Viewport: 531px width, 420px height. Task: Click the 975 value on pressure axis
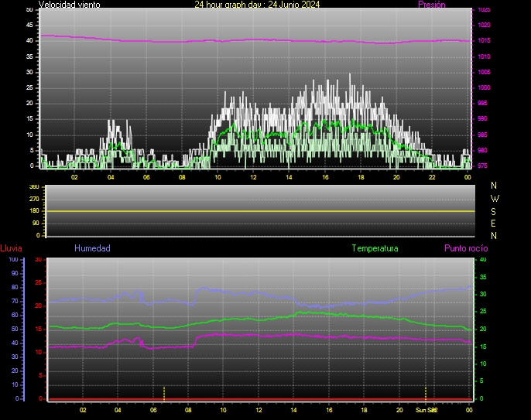point(482,166)
